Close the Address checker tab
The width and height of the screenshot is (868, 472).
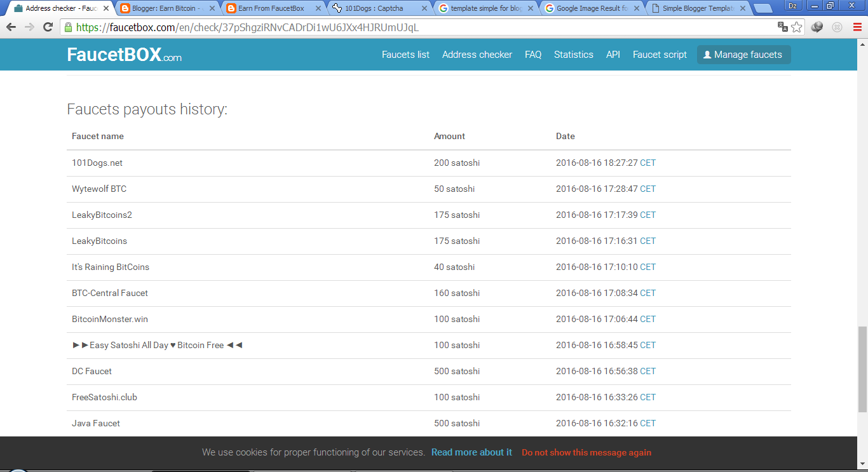point(105,8)
